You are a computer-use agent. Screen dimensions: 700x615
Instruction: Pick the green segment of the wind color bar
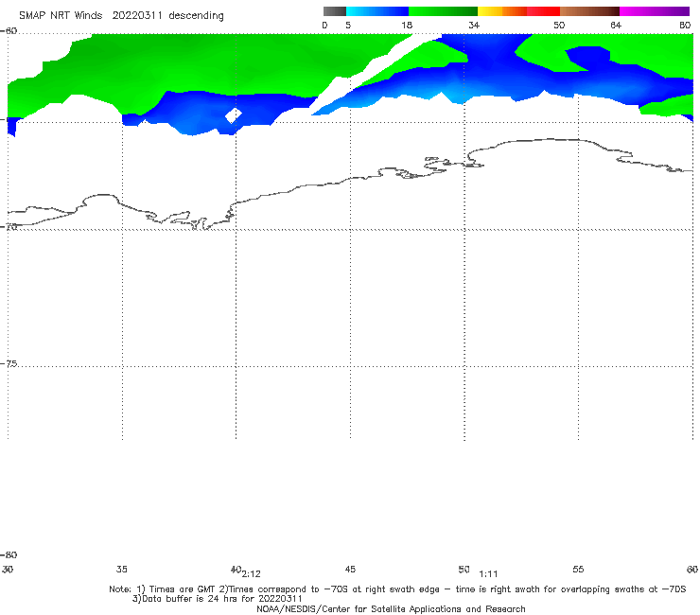pyautogui.click(x=443, y=11)
